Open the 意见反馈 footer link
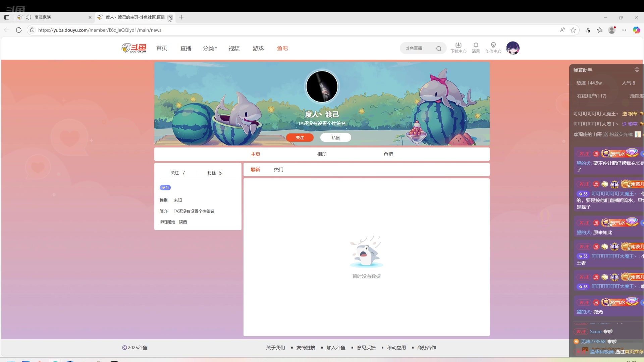 366,348
